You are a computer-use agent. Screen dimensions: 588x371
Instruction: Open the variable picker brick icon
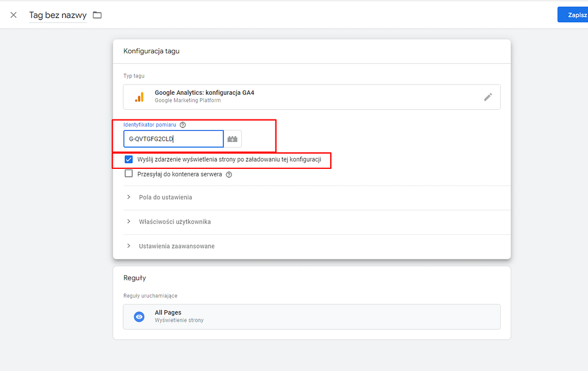click(x=233, y=139)
